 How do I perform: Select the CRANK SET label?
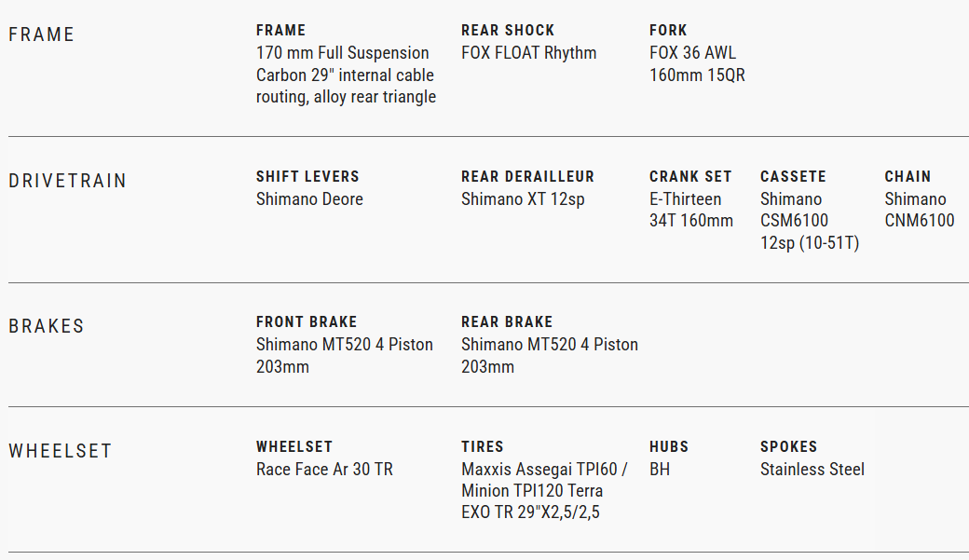(690, 176)
